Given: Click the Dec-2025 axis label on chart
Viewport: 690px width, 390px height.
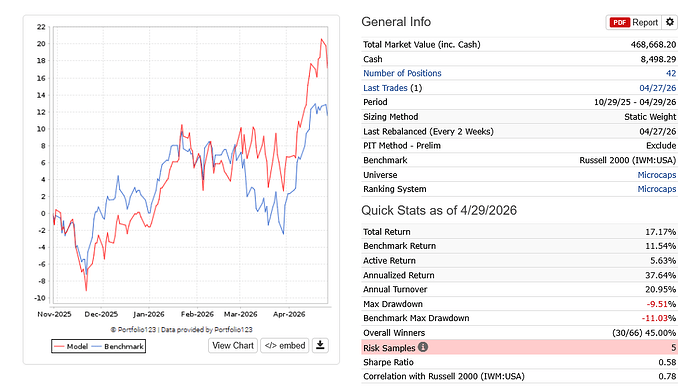Looking at the screenshot, I should [x=101, y=314].
